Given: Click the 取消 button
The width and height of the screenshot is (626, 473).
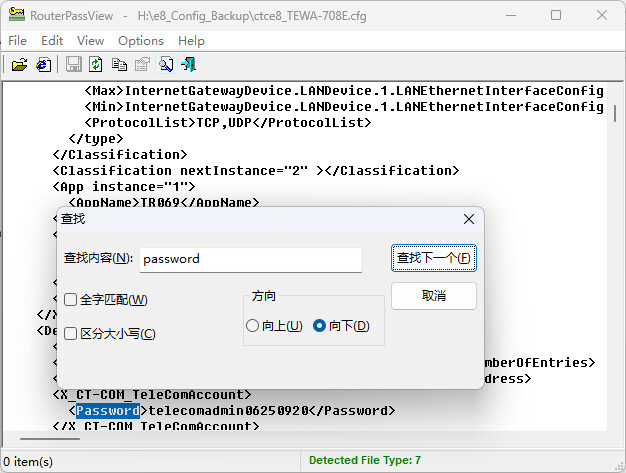Looking at the screenshot, I should [x=434, y=296].
